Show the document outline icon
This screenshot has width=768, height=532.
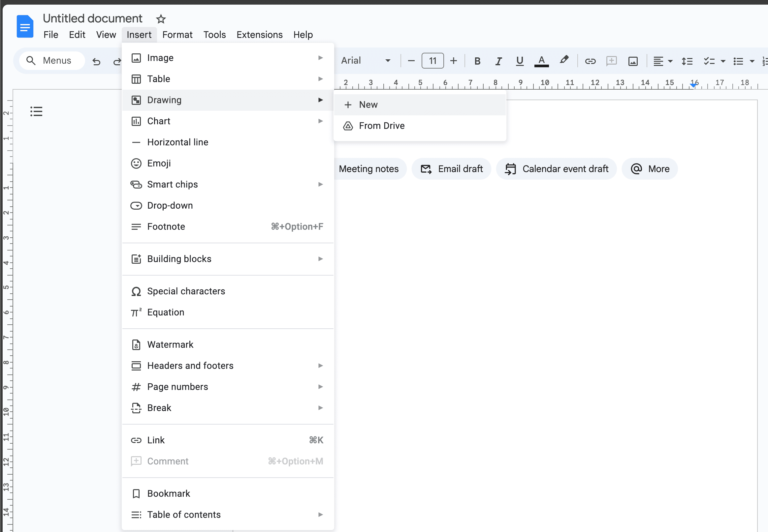[36, 111]
